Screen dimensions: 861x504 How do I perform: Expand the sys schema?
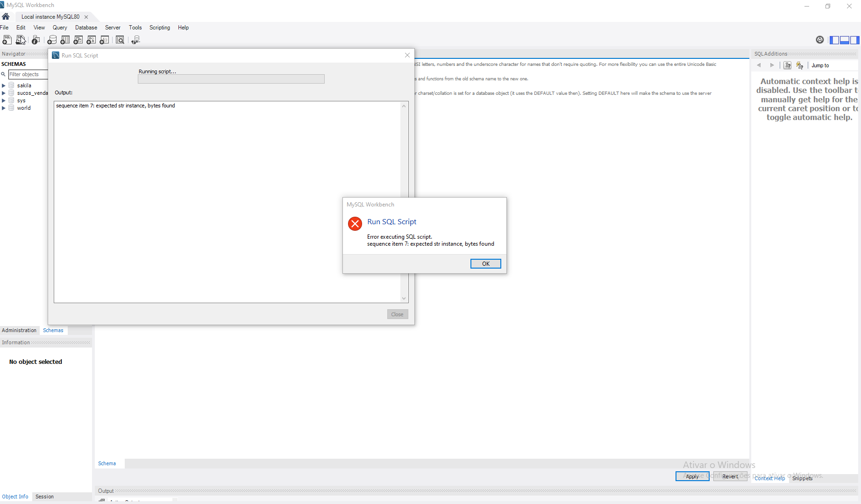(4, 100)
